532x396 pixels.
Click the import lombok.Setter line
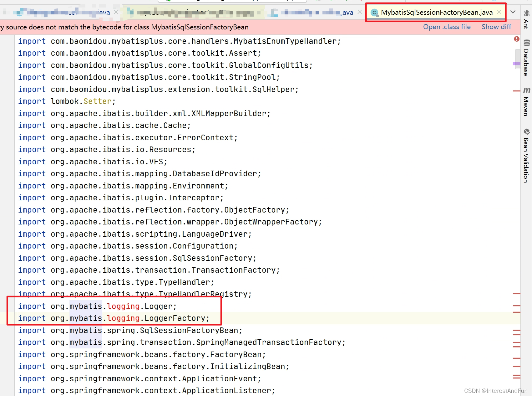pyautogui.click(x=67, y=101)
